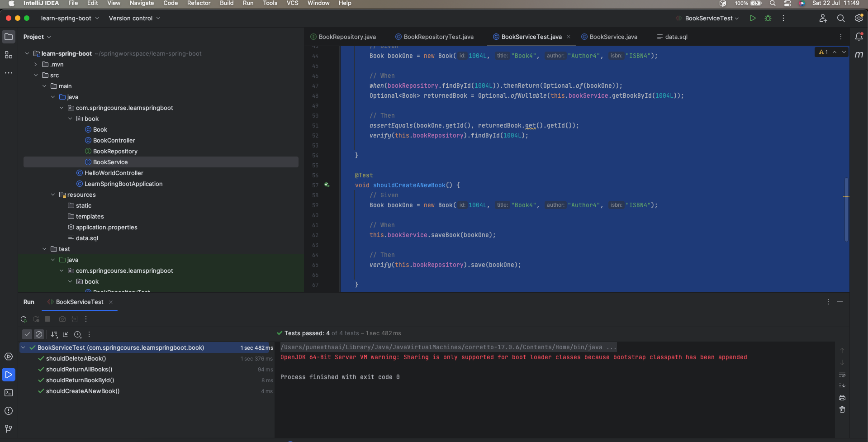This screenshot has height=442, width=868.
Task: Click the Dump Threads camera icon
Action: point(62,319)
